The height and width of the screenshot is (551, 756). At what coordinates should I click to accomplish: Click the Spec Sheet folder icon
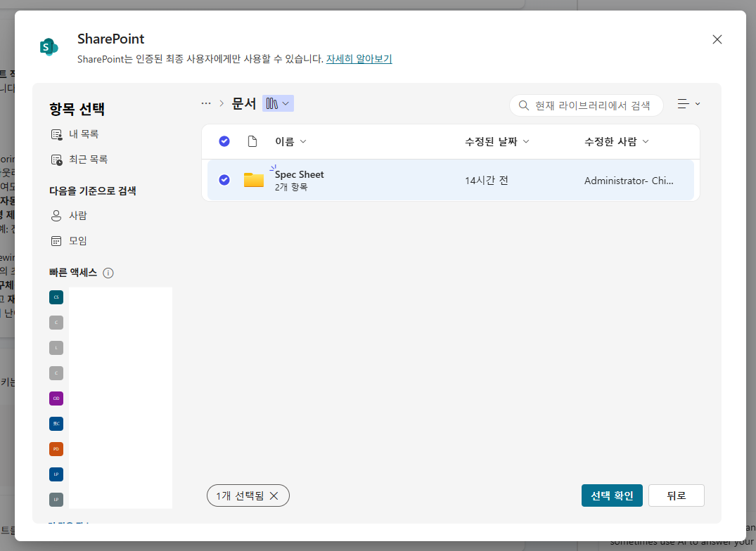254,180
